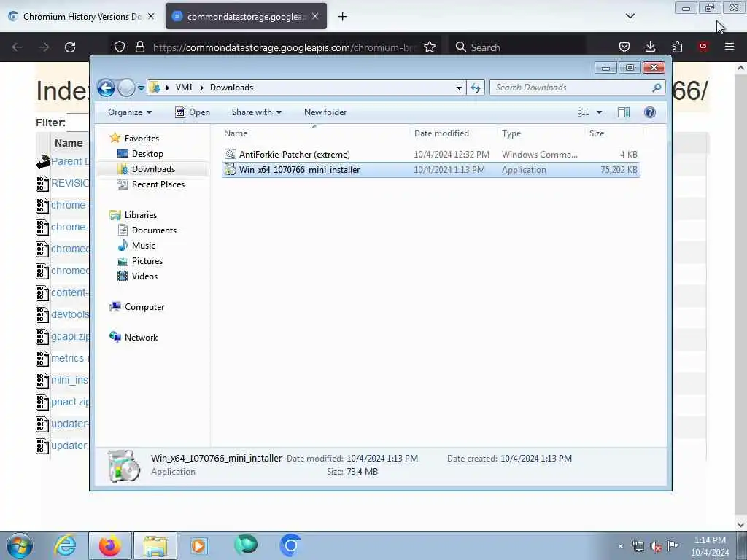Viewport: 747px width, 560px height.
Task: Click the Firefox tracking protection shield icon
Action: [x=120, y=47]
